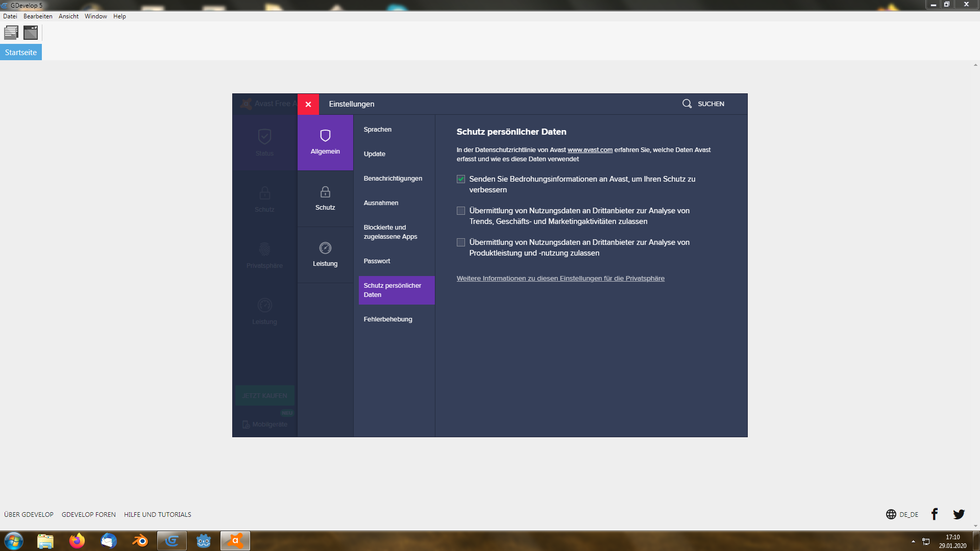Viewport: 980px width, 551px height.
Task: Click the SUCHEN magnifier search icon
Action: tap(687, 104)
